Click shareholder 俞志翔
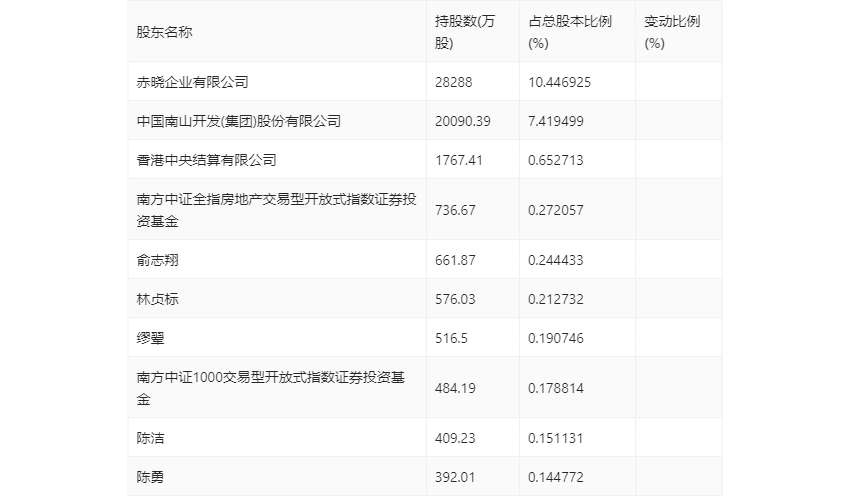This screenshot has width=850, height=496. point(157,260)
